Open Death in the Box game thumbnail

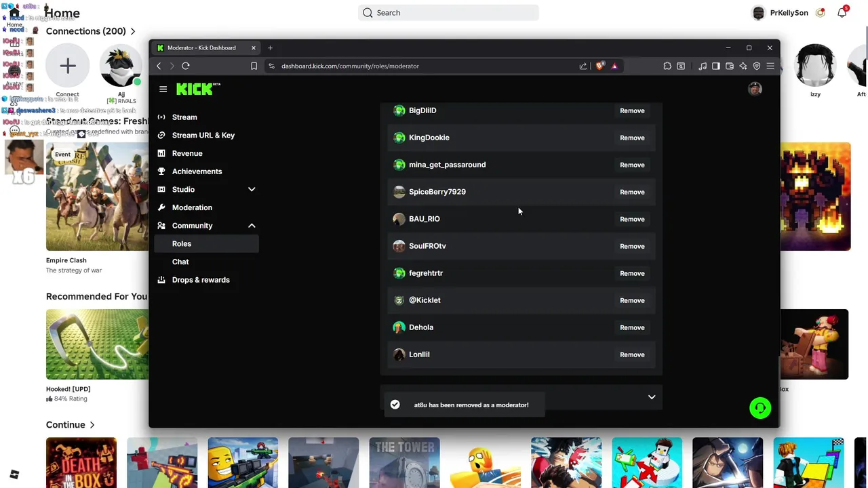pos(81,463)
